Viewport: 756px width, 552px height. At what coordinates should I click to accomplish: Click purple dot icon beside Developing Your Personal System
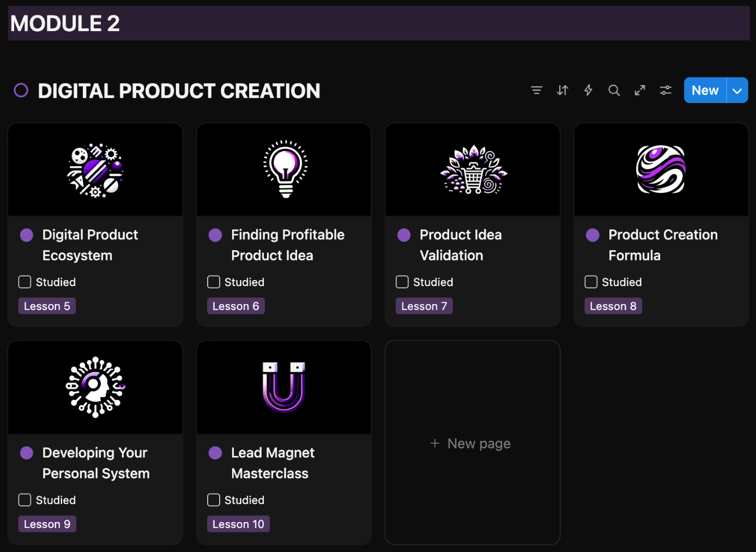27,453
